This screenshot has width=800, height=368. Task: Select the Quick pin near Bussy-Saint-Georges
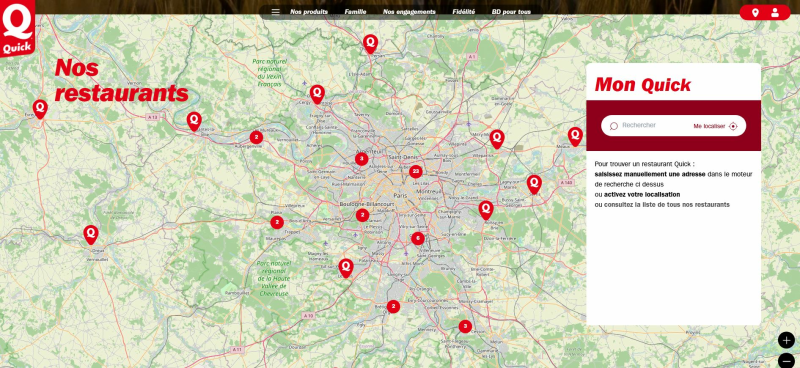click(534, 184)
